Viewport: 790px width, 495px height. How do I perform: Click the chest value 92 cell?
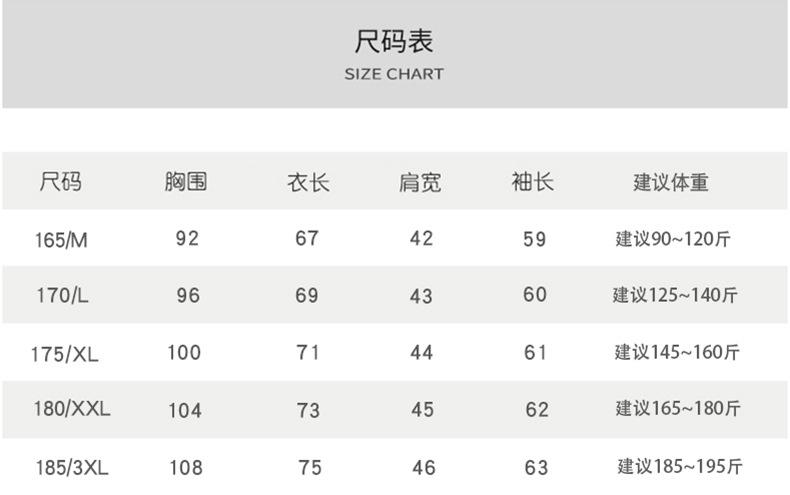coord(187,239)
